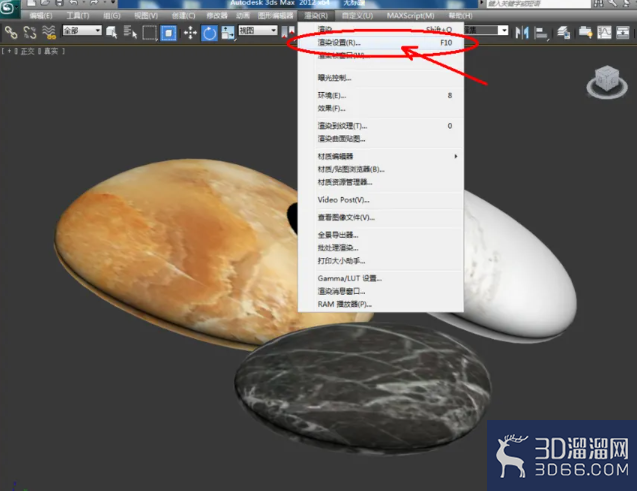
Task: Click the Open File quick access icon
Action: point(46,3)
